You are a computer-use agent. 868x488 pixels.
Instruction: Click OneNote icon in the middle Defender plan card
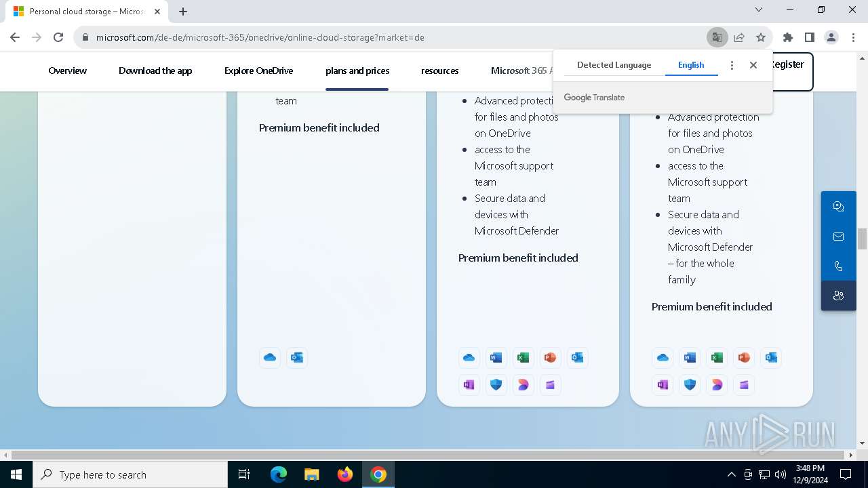coord(469,384)
